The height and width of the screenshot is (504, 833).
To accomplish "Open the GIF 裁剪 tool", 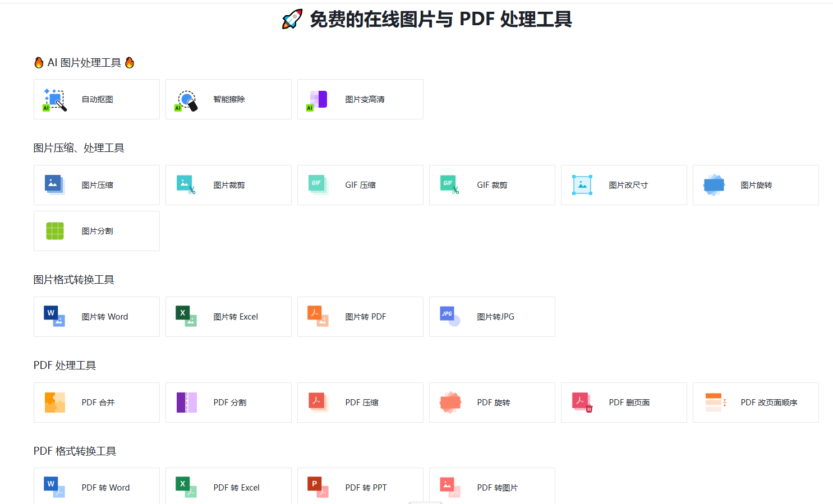I will 492,185.
